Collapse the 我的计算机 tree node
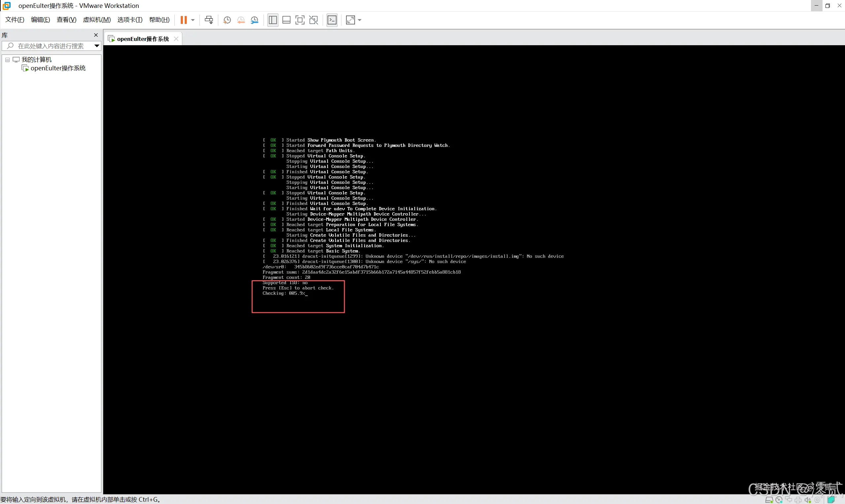 pos(7,60)
